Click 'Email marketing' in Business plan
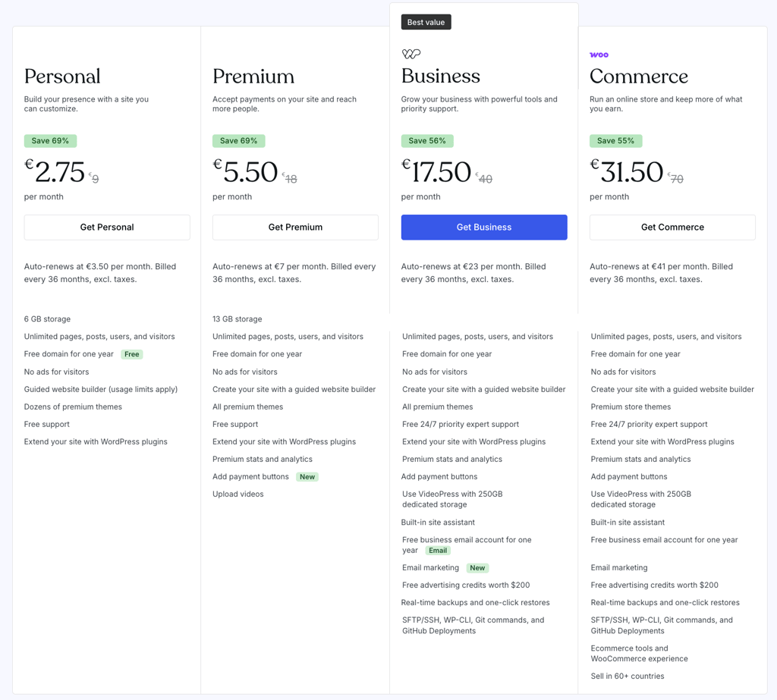This screenshot has height=700, width=777. pos(431,568)
